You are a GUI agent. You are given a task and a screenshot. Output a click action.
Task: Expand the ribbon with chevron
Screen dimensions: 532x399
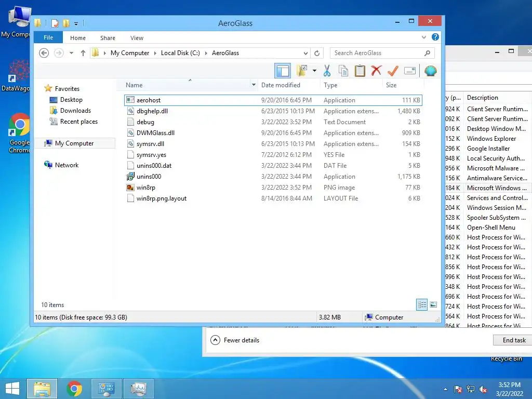(424, 37)
